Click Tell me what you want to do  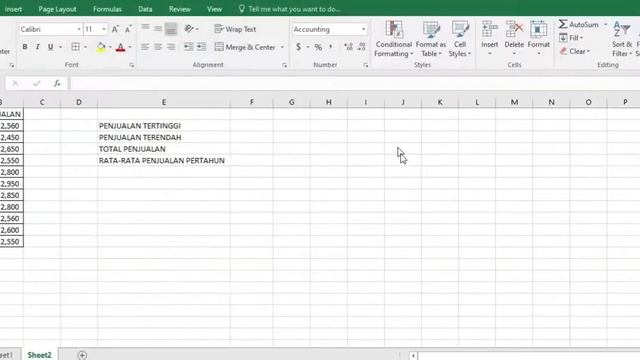click(289, 9)
